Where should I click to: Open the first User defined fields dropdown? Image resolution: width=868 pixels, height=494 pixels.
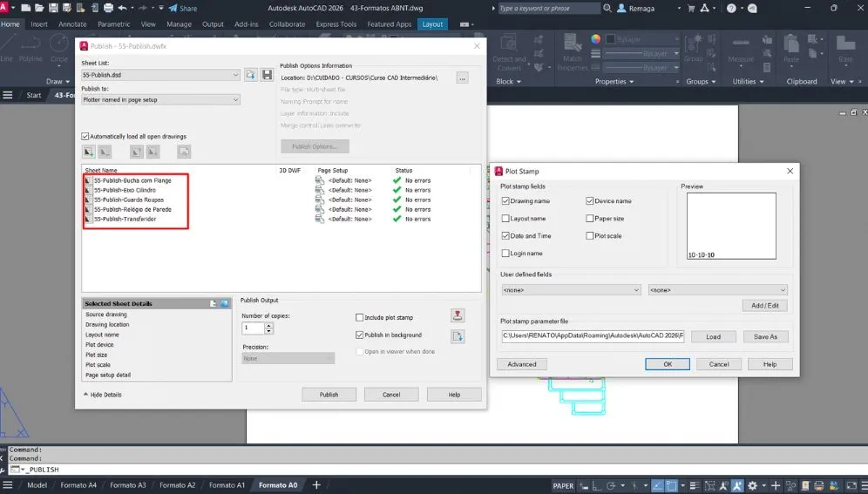coord(571,290)
